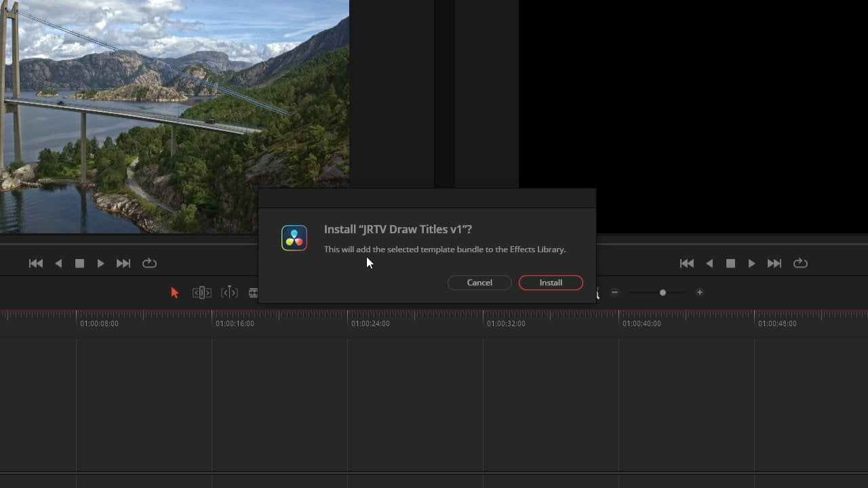Toggle loop playback for the left viewer
The height and width of the screenshot is (488, 868).
click(149, 263)
